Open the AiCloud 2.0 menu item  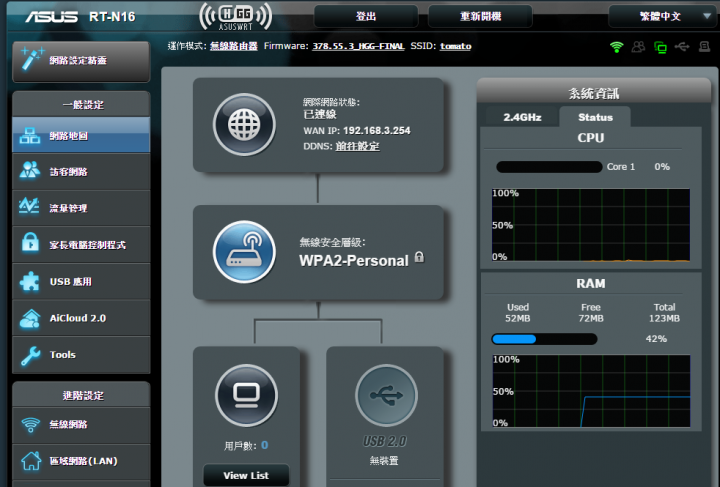[x=81, y=318]
